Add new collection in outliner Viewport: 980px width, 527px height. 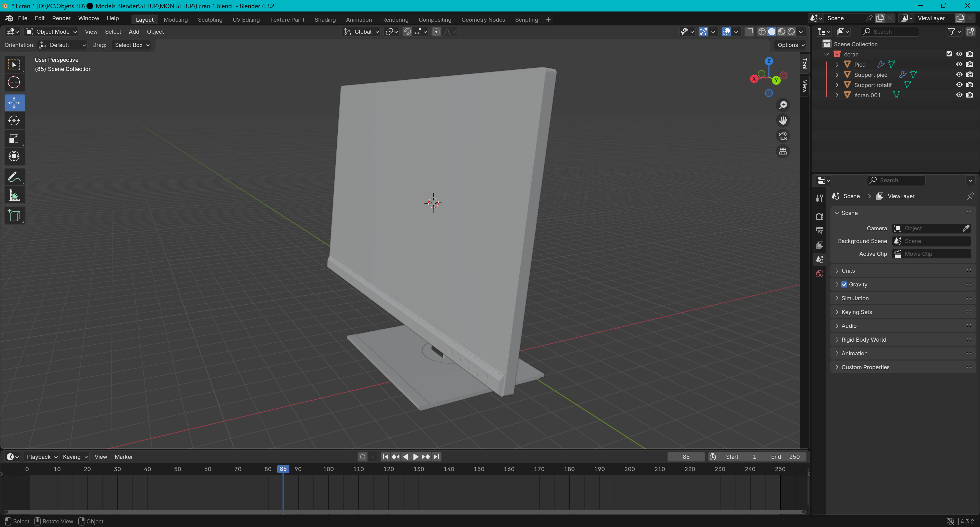tap(971, 32)
